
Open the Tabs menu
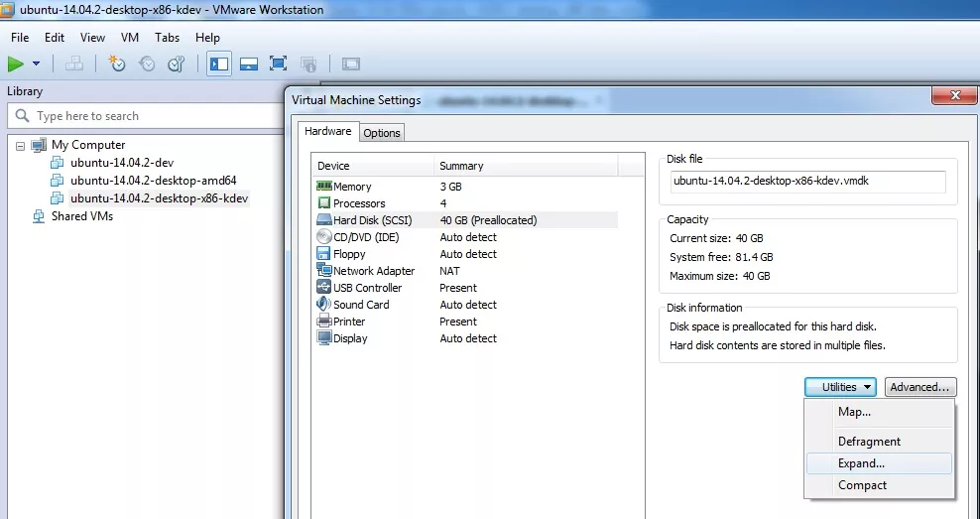coord(167,38)
